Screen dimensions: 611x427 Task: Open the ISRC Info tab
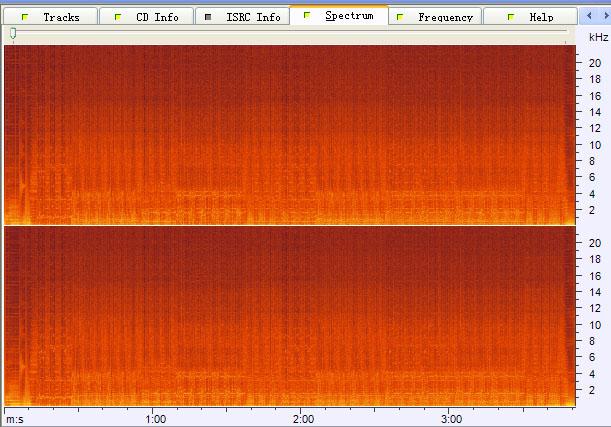coord(242,17)
